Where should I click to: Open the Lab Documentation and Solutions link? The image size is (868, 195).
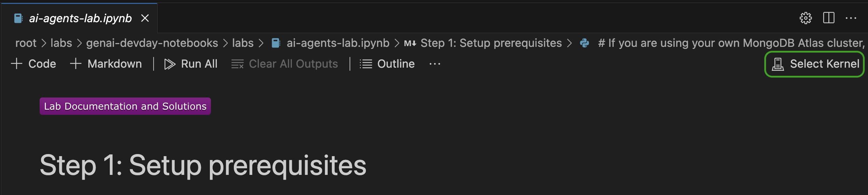pyautogui.click(x=125, y=106)
